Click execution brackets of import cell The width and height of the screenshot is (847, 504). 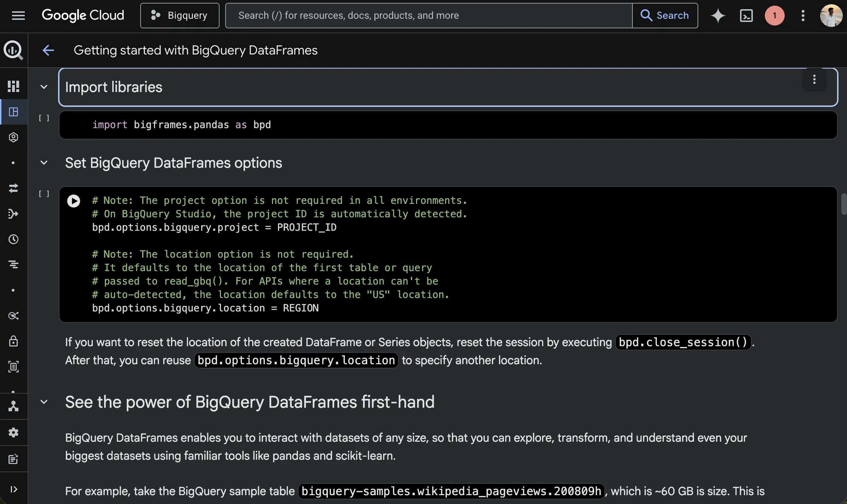point(44,118)
